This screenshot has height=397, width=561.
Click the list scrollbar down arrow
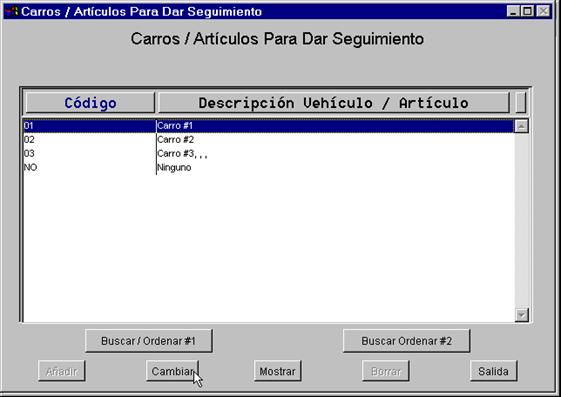click(522, 315)
